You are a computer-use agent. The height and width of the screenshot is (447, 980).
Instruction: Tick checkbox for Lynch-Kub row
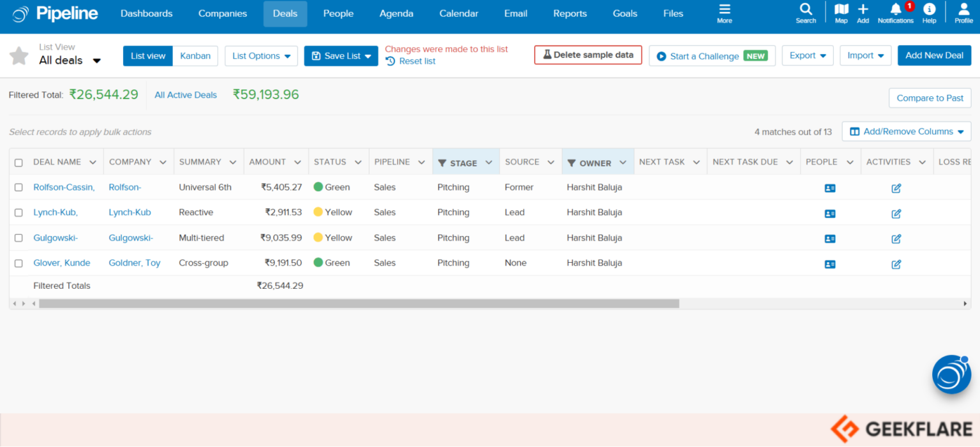[19, 212]
